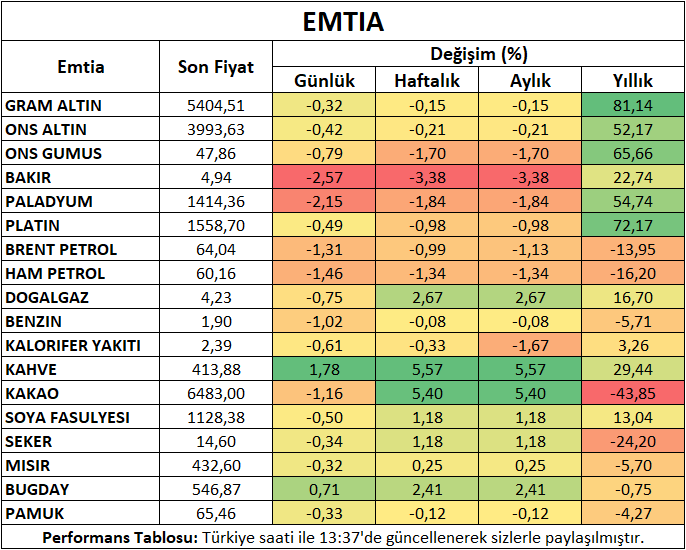
Task: Click the red -2,57 daily BAKIR cell
Action: [x=323, y=177]
